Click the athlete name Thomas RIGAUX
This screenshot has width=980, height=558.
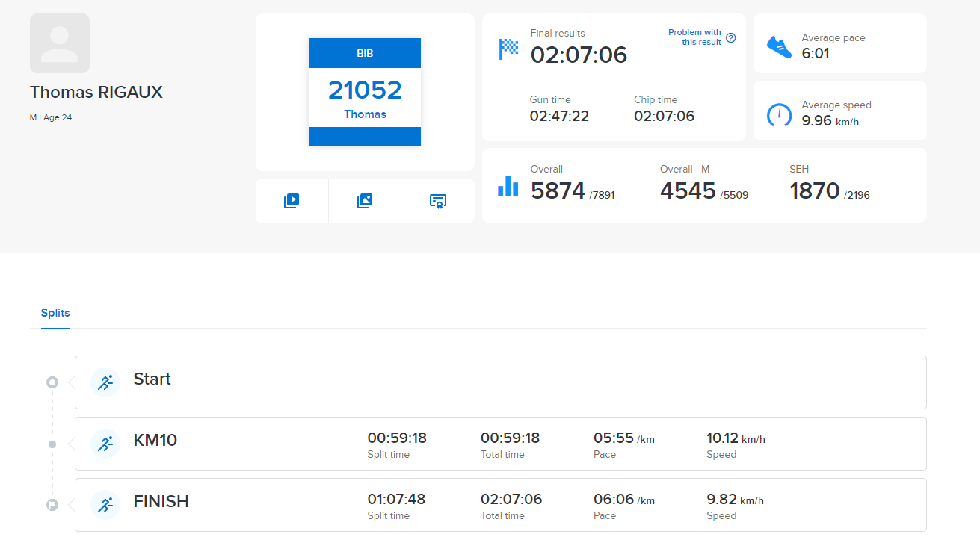click(96, 92)
